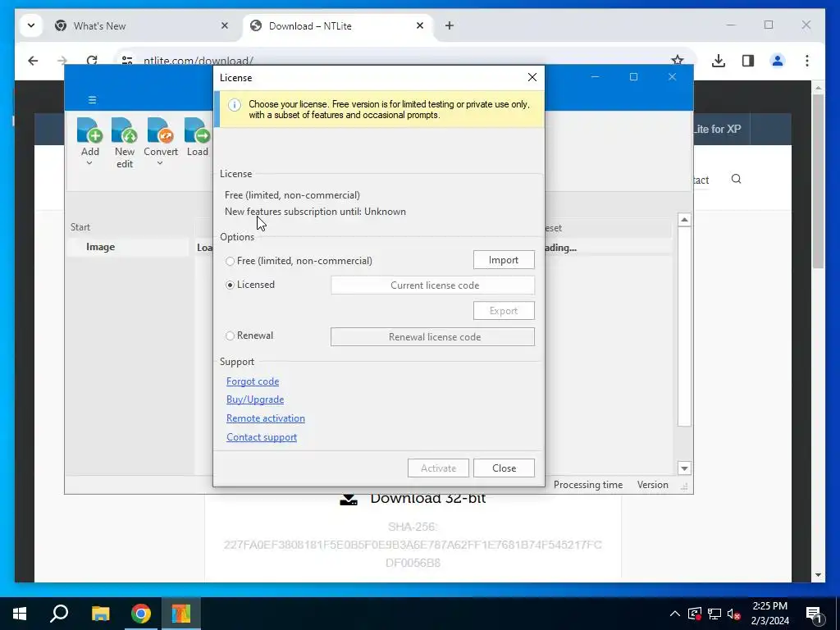The image size is (840, 630).
Task: Open the Forgot code link
Action: 253,381
